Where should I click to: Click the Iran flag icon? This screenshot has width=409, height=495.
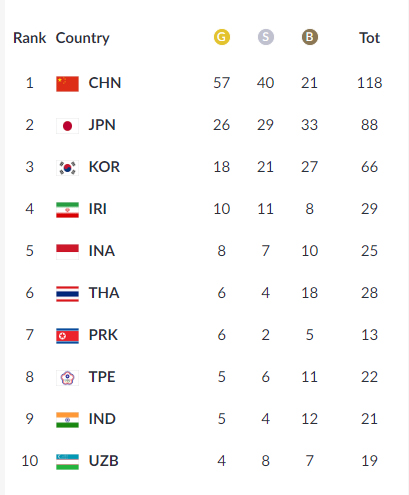pos(67,210)
